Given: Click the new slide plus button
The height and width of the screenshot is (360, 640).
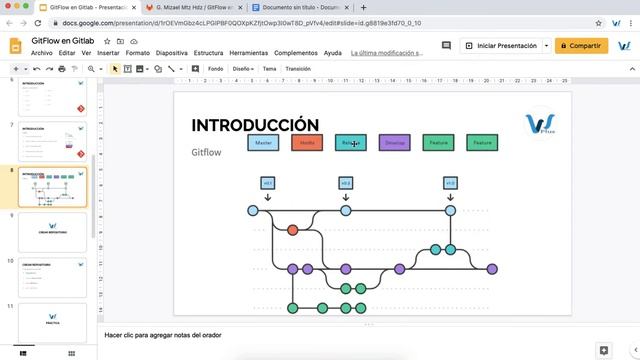Looking at the screenshot, I should point(16,69).
